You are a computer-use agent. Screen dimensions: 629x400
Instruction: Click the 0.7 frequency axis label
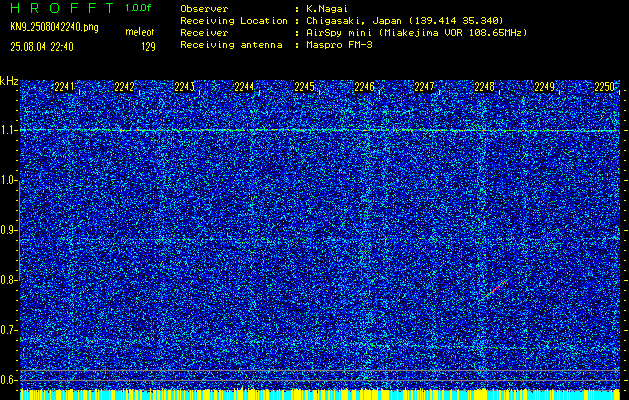(x=7, y=330)
